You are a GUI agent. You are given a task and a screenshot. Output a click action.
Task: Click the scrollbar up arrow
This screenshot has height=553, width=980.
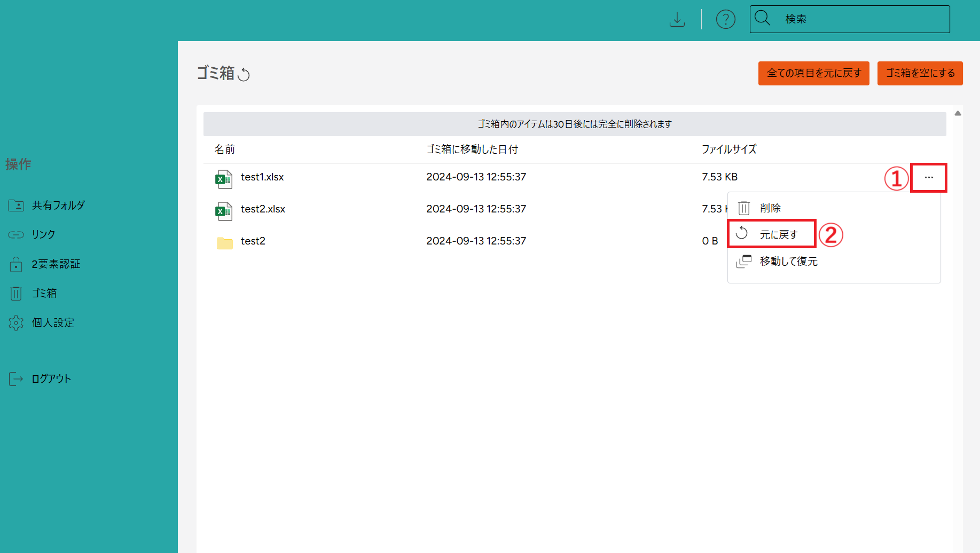tap(958, 113)
